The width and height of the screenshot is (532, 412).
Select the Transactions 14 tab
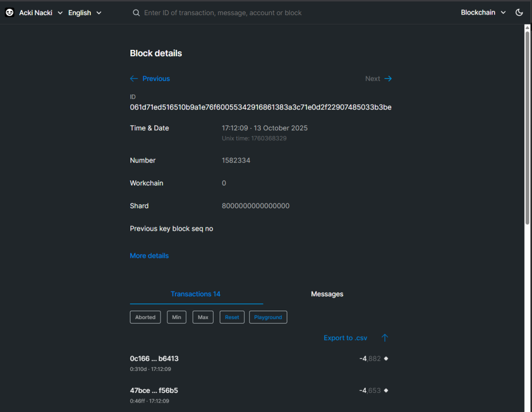(x=195, y=294)
